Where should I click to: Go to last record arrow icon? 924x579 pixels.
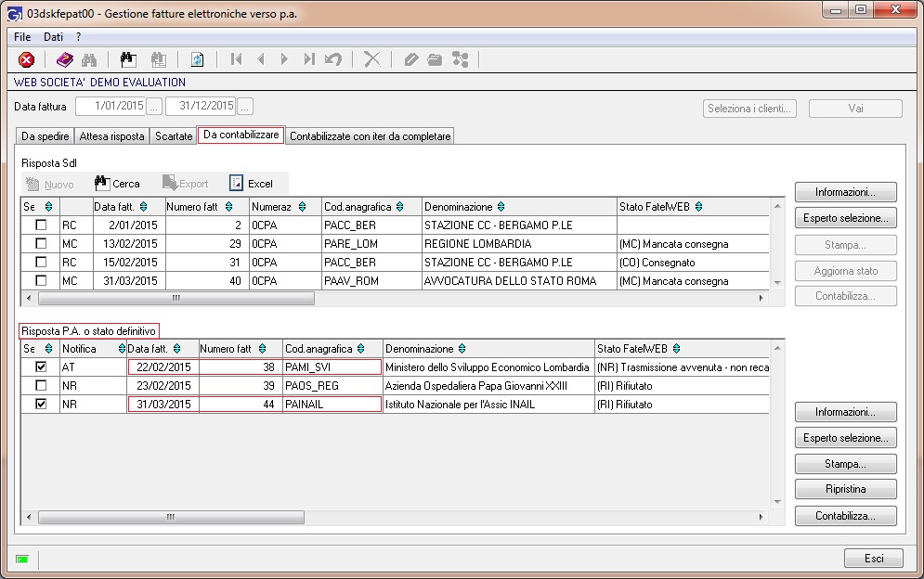pos(309,58)
